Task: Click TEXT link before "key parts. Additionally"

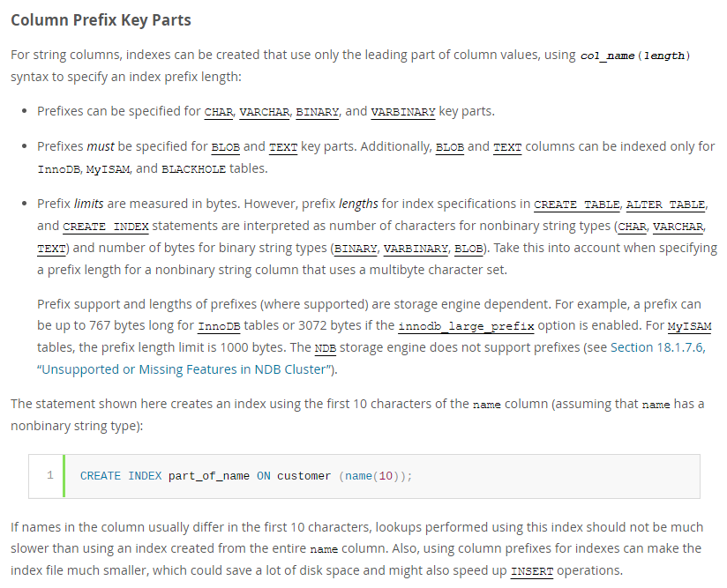Action: 283,147
